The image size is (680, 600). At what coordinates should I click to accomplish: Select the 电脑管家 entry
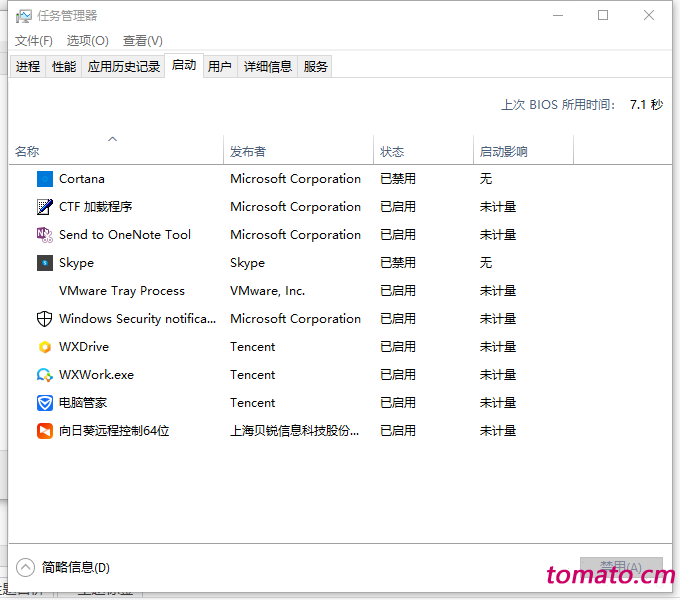[83, 403]
